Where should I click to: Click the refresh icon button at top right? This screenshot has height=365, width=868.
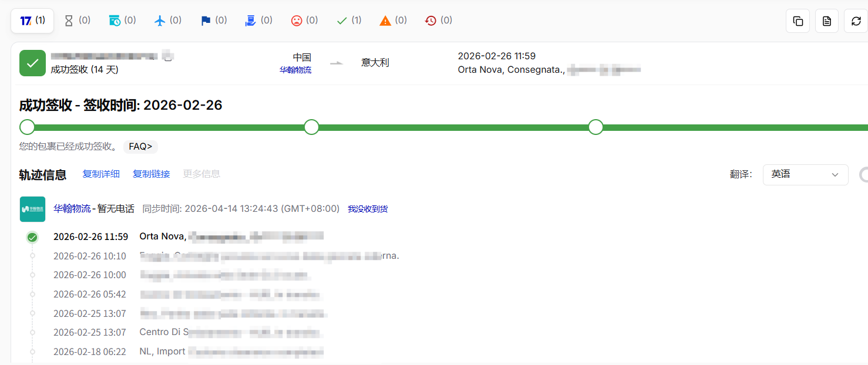click(856, 21)
